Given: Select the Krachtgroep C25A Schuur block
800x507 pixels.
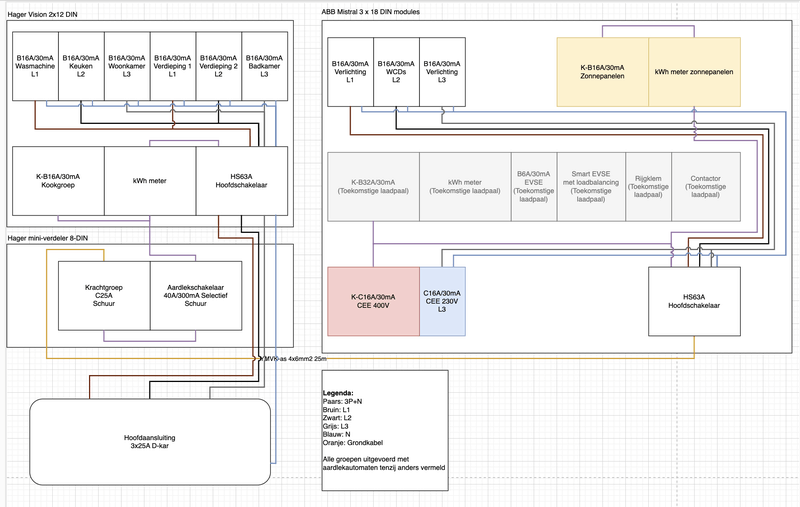Looking at the screenshot, I should pyautogui.click(x=104, y=296).
